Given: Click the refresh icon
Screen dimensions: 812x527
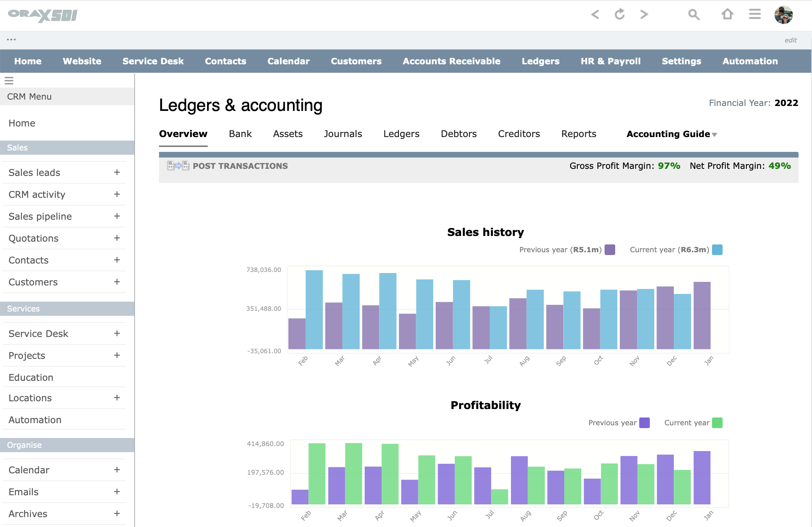Looking at the screenshot, I should point(619,14).
